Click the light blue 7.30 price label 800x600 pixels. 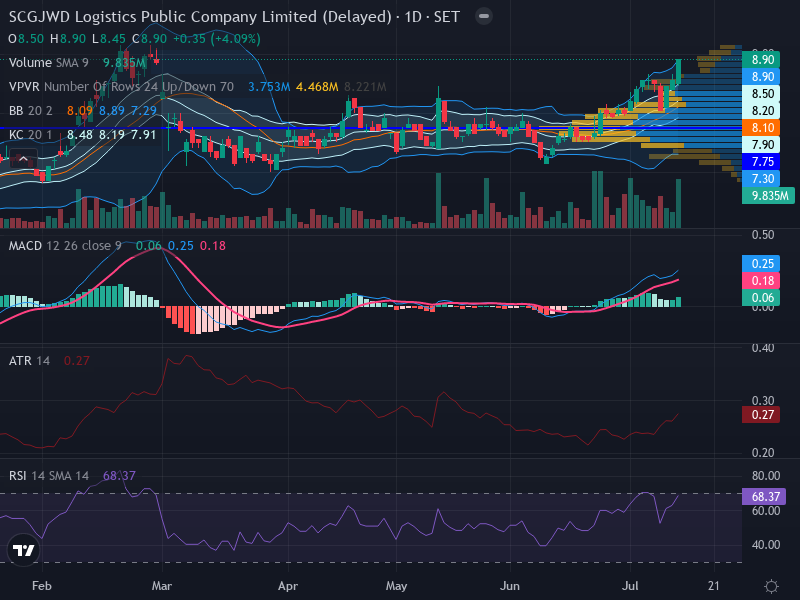click(x=761, y=179)
